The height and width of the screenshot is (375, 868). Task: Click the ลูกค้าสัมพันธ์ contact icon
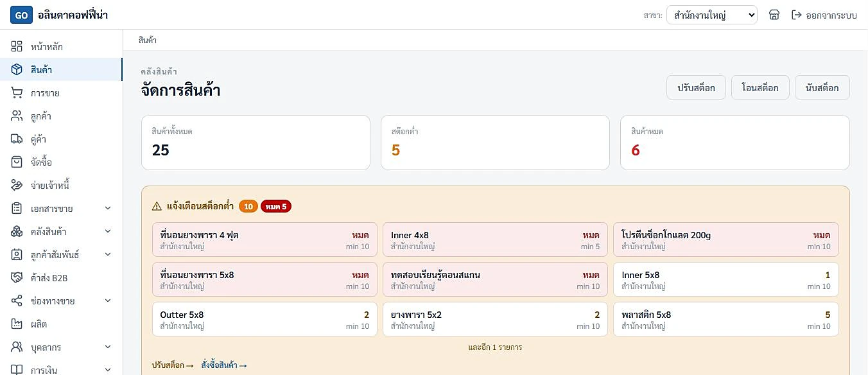[x=17, y=255]
